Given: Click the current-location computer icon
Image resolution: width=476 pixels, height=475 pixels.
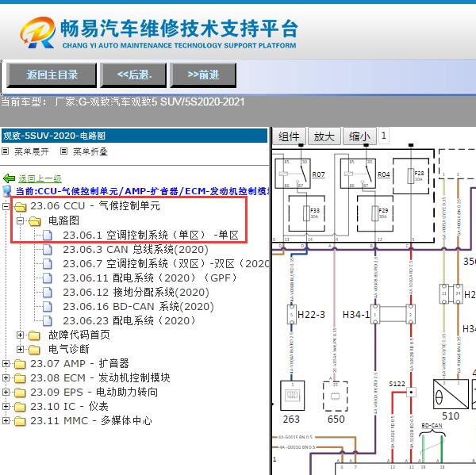Looking at the screenshot, I should coord(7,191).
